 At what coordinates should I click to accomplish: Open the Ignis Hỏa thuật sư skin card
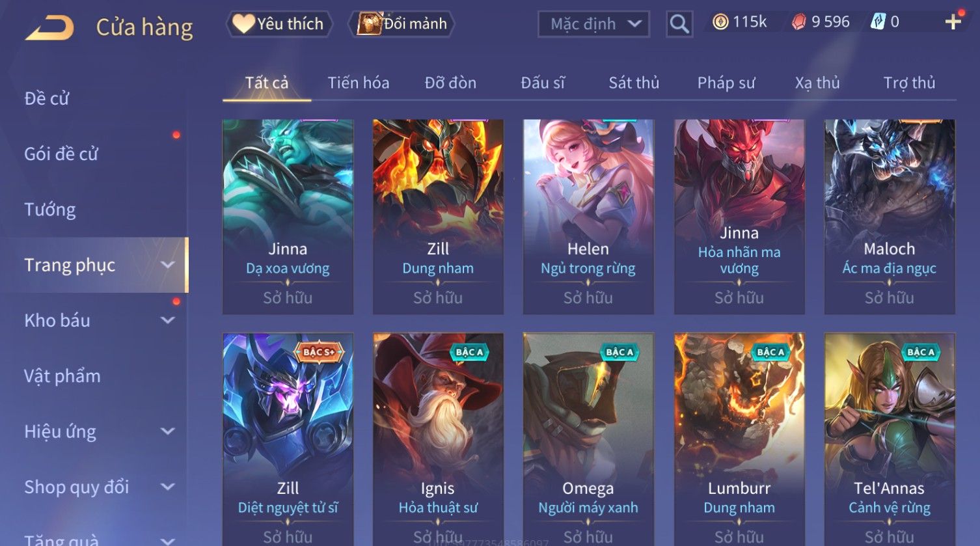[x=438, y=439]
